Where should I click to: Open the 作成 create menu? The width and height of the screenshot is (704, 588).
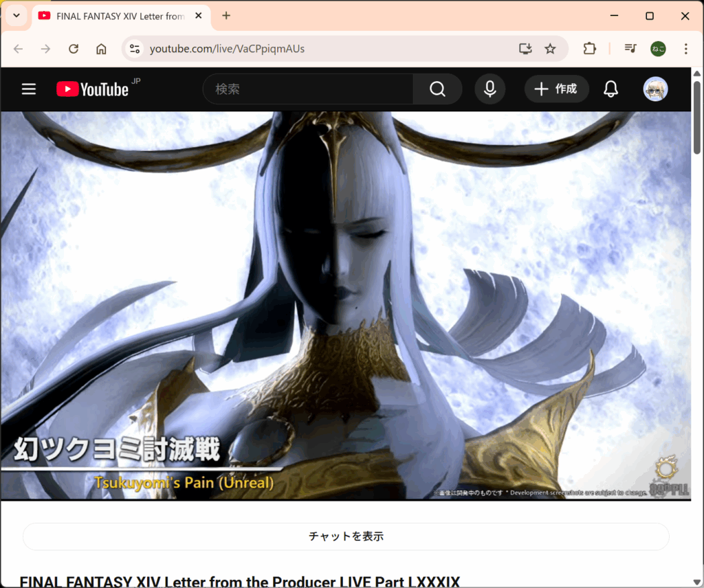tap(556, 89)
